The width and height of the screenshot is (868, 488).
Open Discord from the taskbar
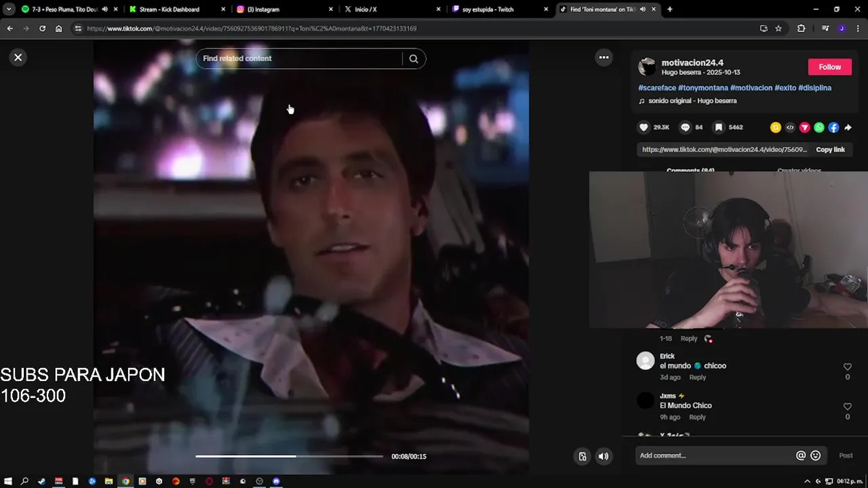[x=276, y=481]
